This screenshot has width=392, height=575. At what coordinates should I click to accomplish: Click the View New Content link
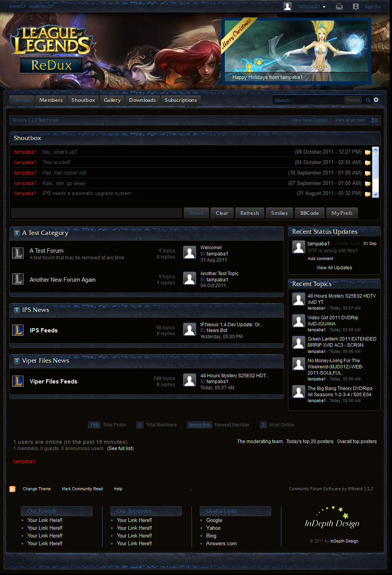tap(309, 120)
